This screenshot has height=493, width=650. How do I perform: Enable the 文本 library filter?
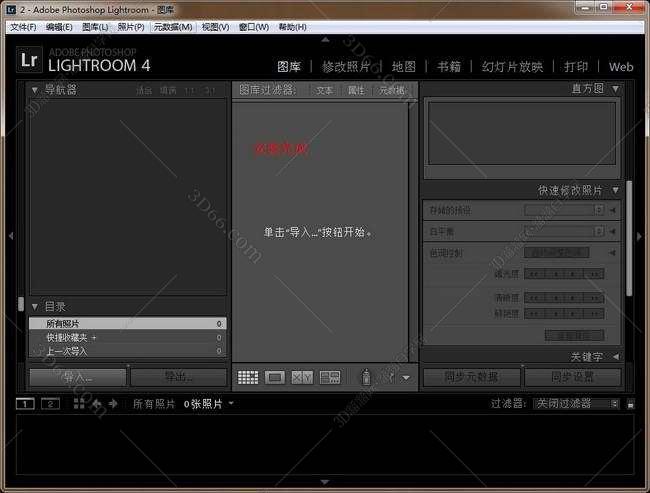tap(324, 90)
